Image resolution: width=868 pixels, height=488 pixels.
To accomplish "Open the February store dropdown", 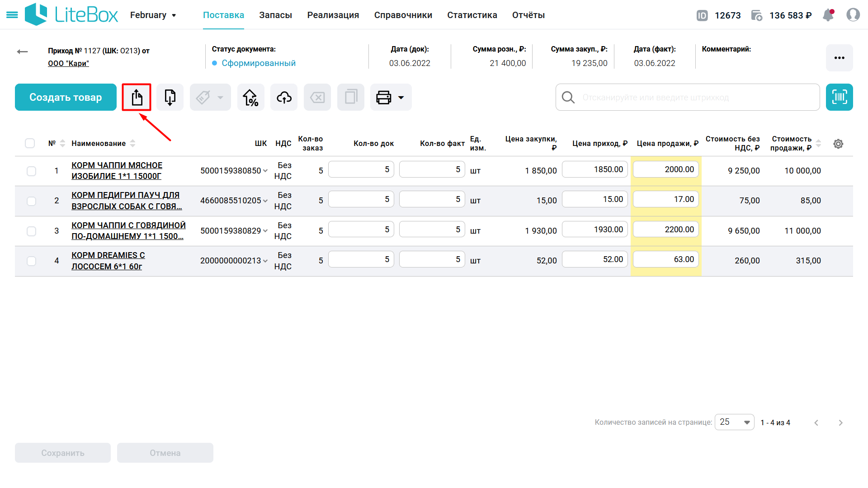I will click(x=153, y=15).
